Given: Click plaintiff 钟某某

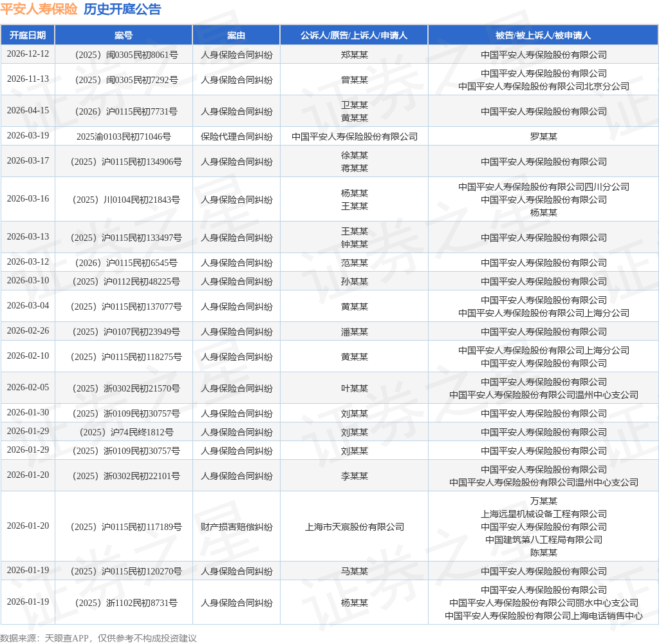Looking at the screenshot, I should (355, 244).
